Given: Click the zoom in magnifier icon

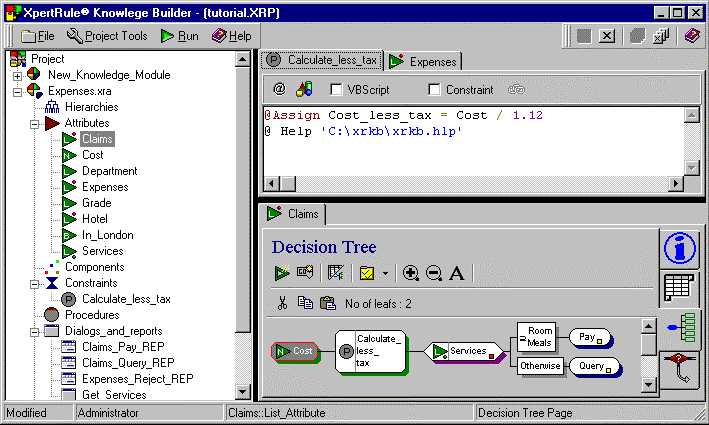Looking at the screenshot, I should click(x=410, y=273).
